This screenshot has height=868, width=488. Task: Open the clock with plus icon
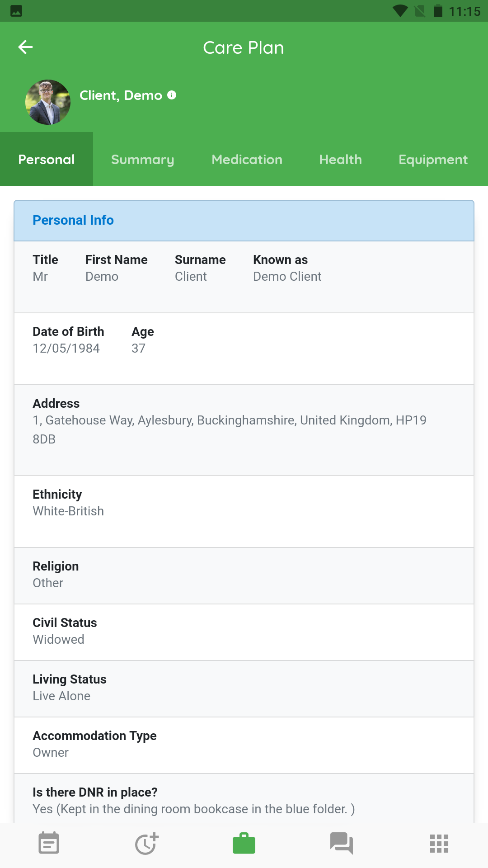pyautogui.click(x=146, y=843)
